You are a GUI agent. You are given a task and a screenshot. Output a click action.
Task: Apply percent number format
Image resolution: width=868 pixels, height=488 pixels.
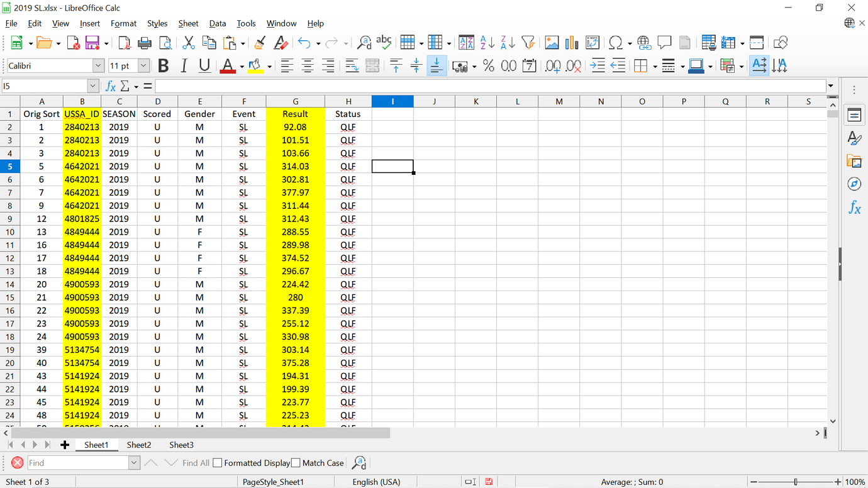488,65
